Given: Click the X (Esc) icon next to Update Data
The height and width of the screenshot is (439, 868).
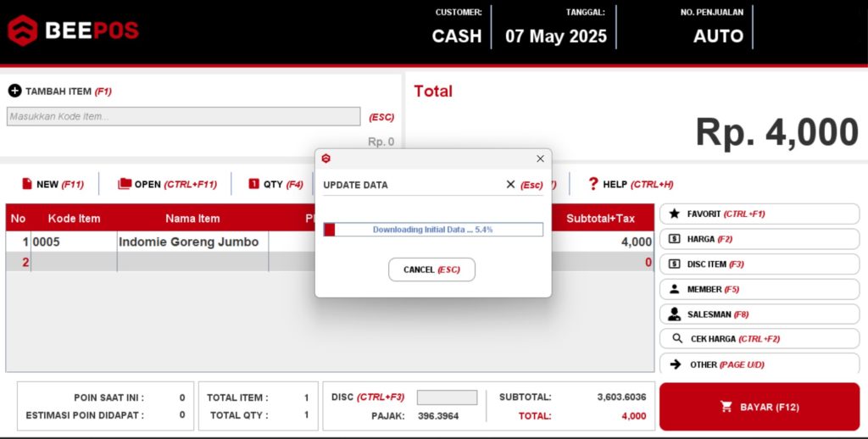Looking at the screenshot, I should point(510,185).
